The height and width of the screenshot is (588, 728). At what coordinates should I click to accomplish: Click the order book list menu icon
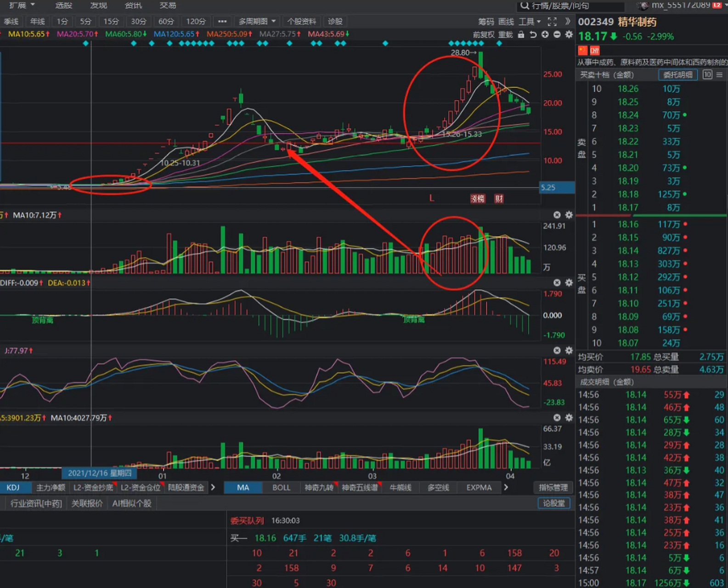pyautogui.click(x=720, y=74)
